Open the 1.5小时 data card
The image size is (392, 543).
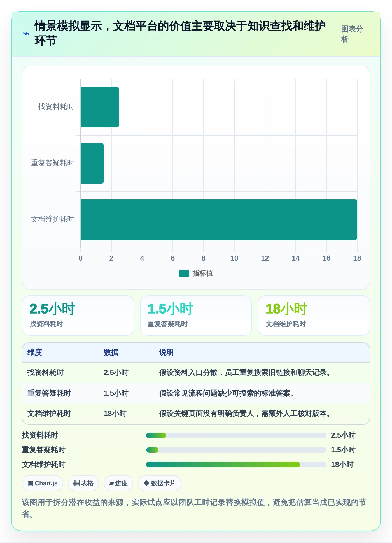(196, 315)
